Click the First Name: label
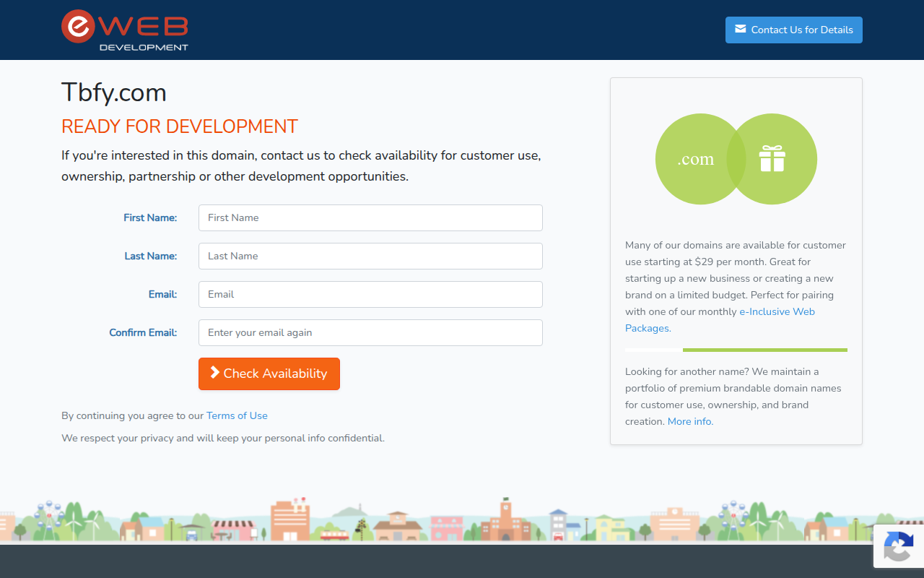The height and width of the screenshot is (578, 924). click(150, 217)
